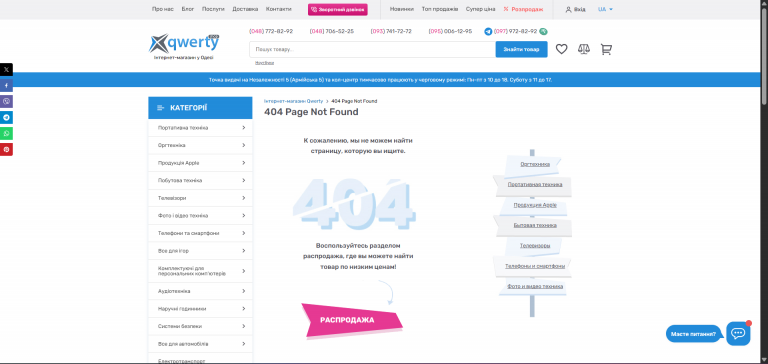The image size is (768, 364).
Task: Click Знайти товар search button
Action: click(521, 49)
